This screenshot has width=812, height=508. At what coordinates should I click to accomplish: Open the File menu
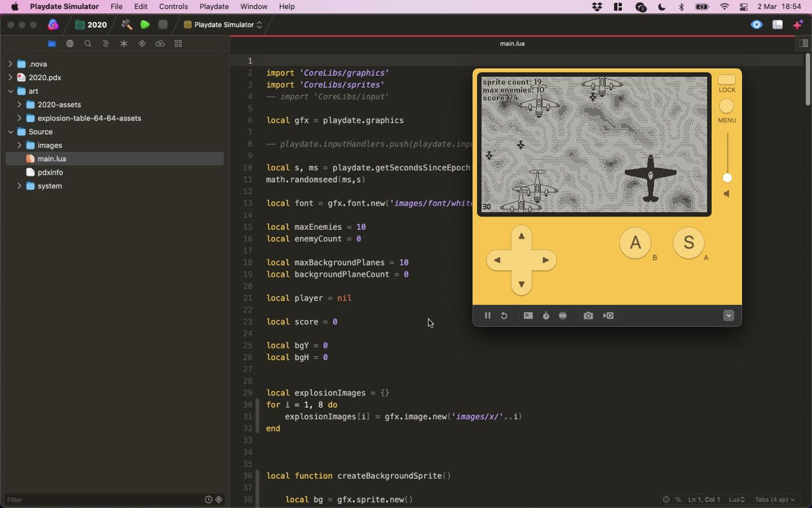point(116,6)
